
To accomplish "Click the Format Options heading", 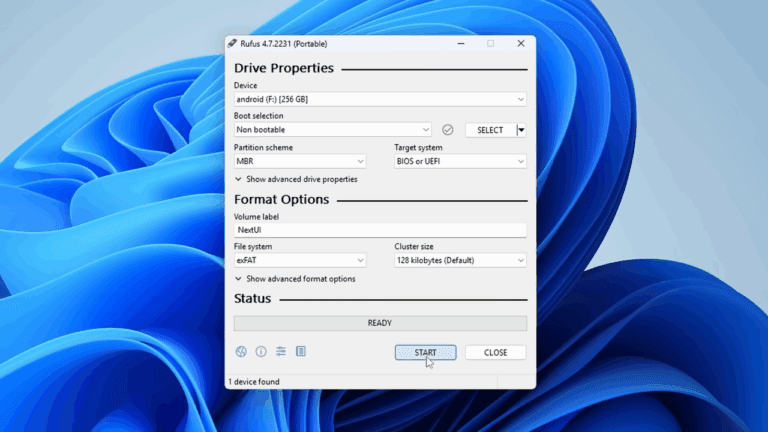I will [281, 199].
